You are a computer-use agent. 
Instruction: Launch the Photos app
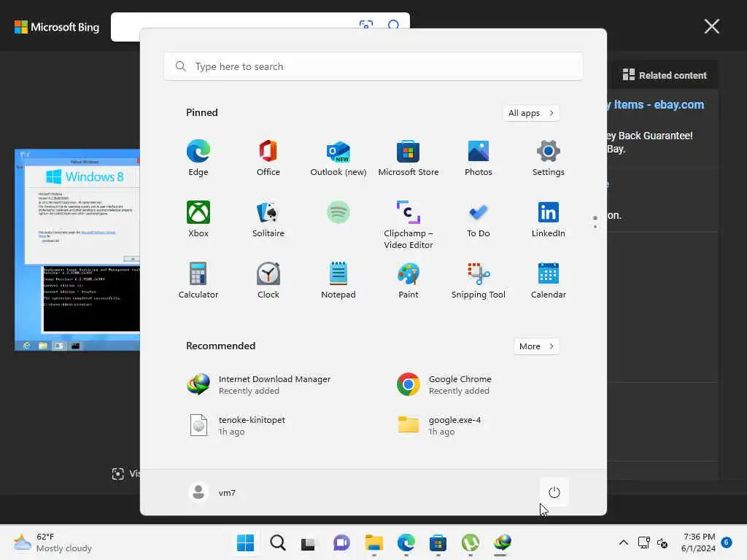tap(479, 158)
